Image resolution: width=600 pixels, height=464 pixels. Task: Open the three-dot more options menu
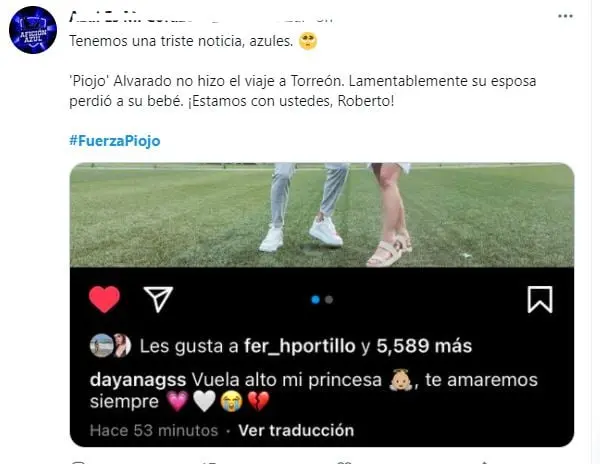(565, 16)
